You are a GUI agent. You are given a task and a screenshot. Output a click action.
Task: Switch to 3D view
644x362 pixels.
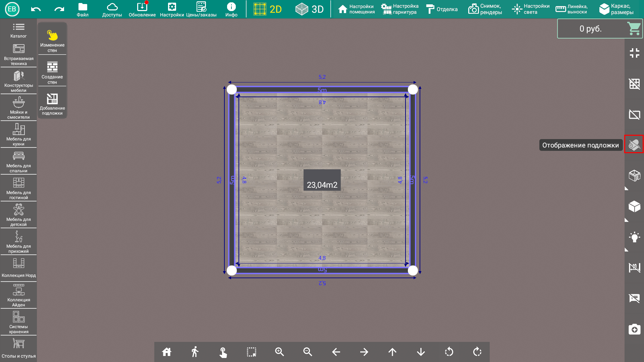(x=309, y=9)
